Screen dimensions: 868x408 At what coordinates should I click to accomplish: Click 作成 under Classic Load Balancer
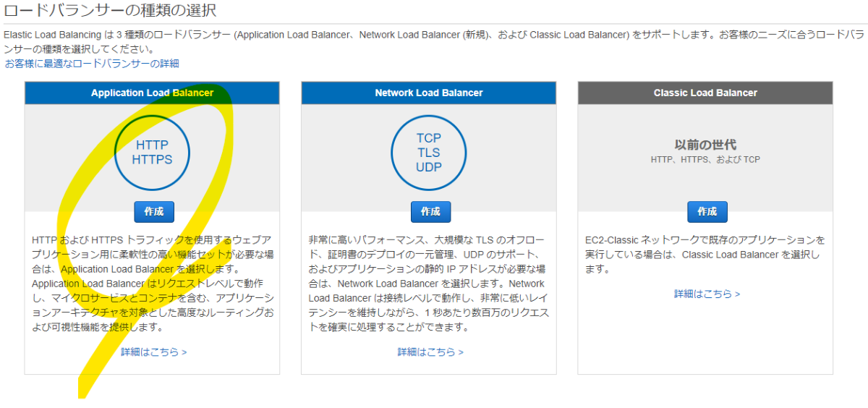(x=707, y=212)
